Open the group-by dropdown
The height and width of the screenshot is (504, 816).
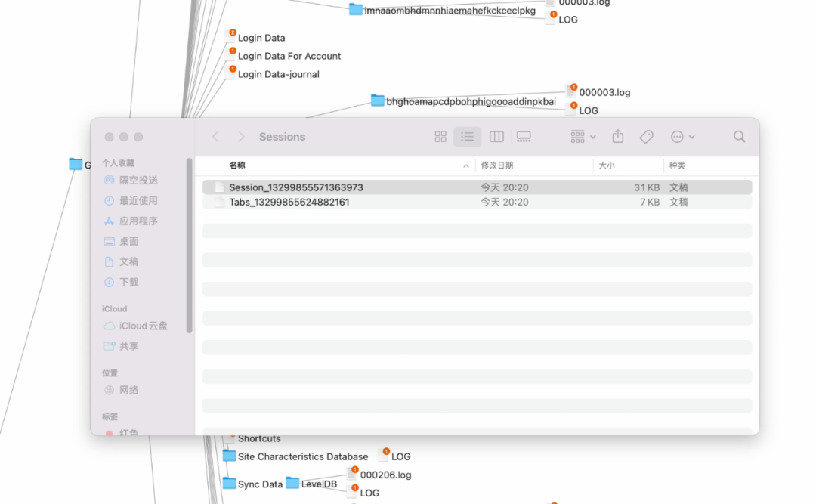[583, 137]
